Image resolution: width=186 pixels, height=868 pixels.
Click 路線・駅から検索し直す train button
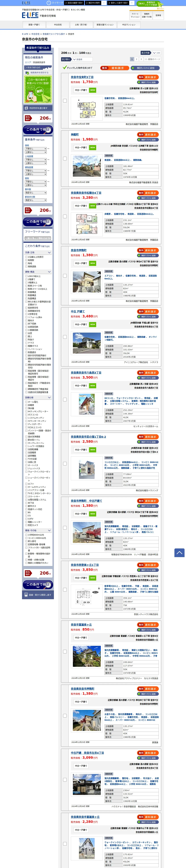[38, 595]
